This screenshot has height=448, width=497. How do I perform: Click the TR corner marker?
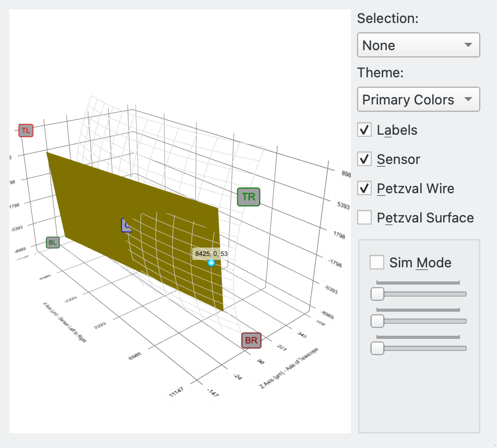[249, 197]
